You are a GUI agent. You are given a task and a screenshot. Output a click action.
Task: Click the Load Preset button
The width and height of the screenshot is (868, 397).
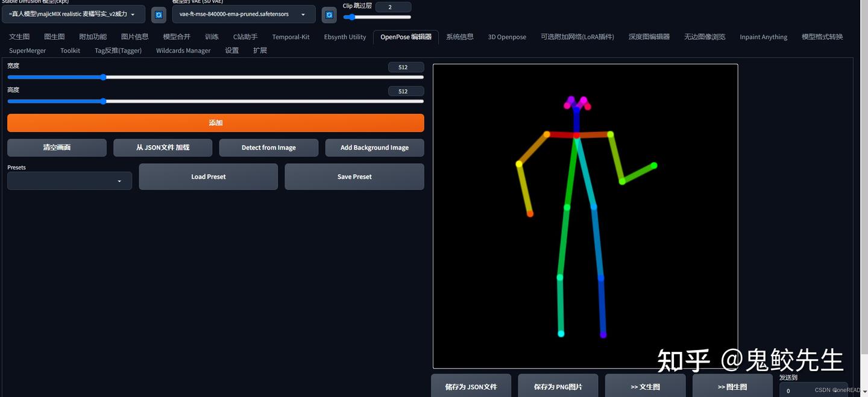pos(209,177)
